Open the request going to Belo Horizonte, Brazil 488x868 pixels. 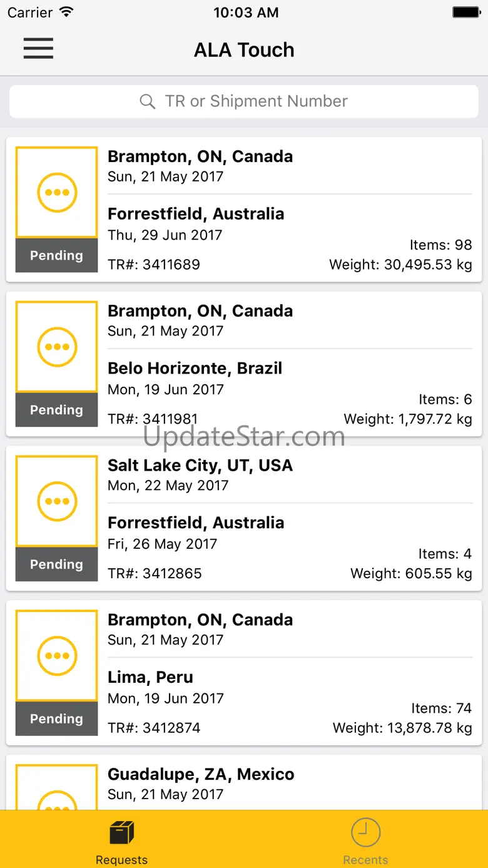(x=244, y=364)
